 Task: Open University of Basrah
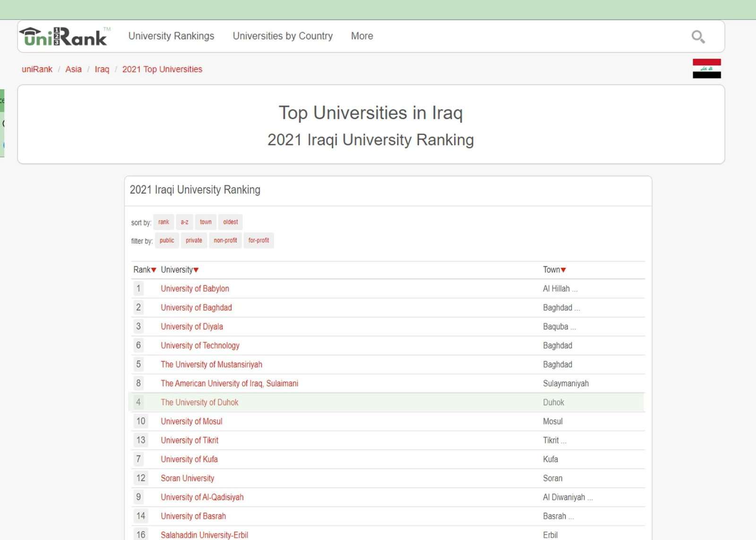[193, 516]
